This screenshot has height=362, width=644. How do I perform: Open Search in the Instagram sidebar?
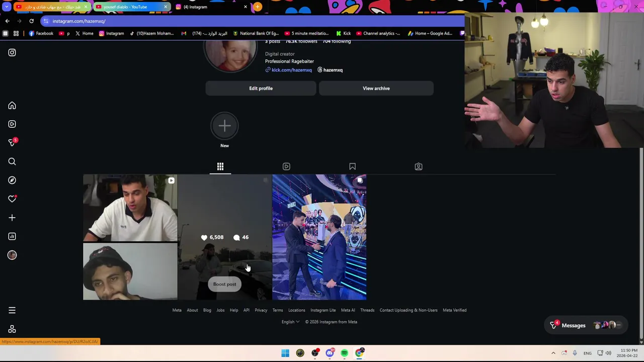click(x=12, y=161)
